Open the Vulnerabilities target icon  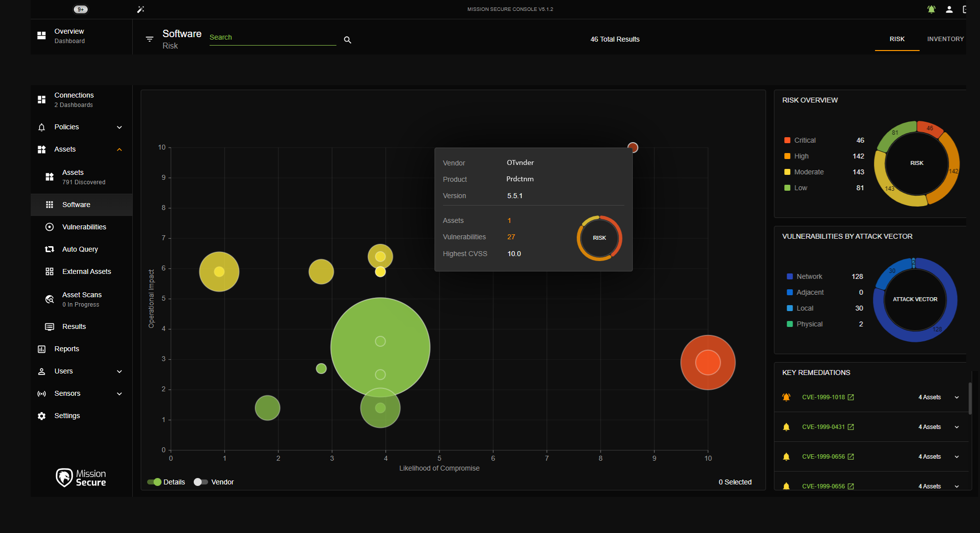click(50, 227)
